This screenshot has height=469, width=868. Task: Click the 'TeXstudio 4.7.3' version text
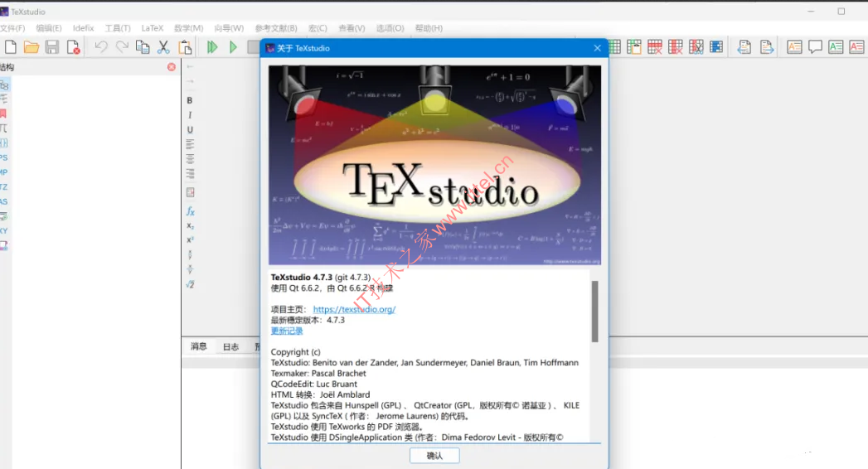[302, 277]
